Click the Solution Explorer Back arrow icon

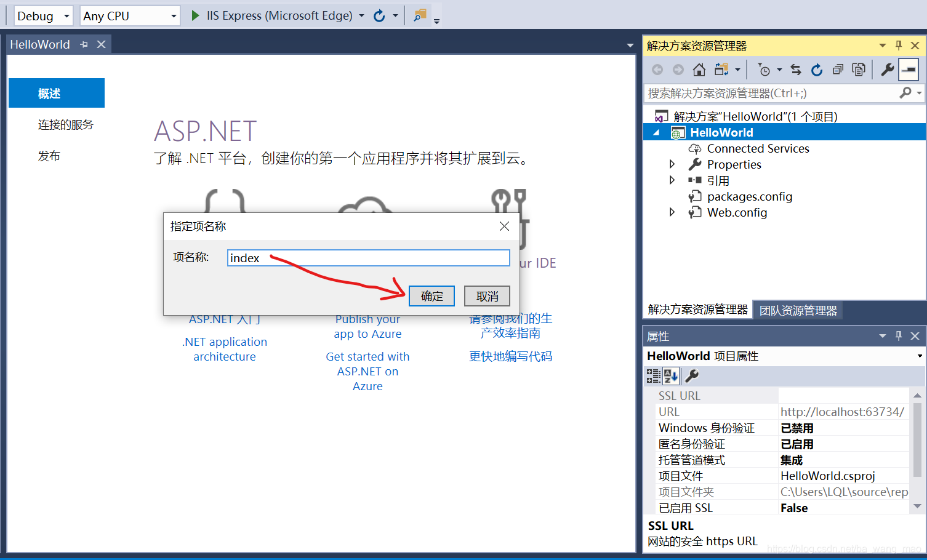657,70
